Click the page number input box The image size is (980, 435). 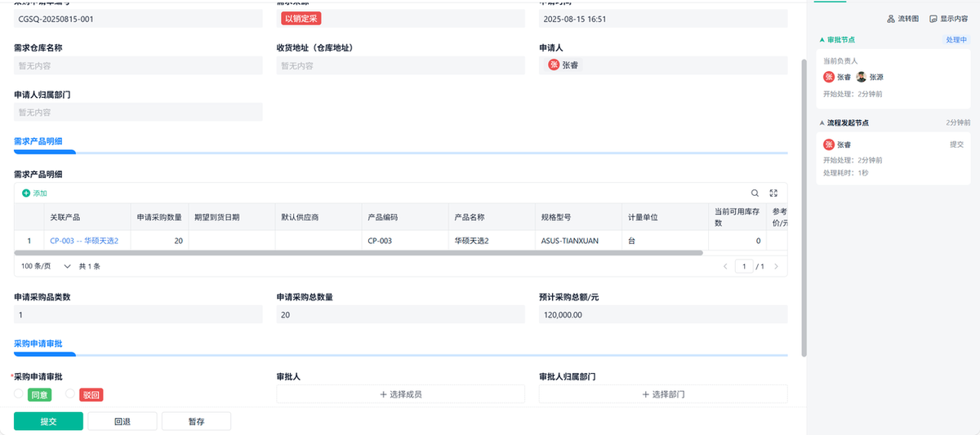click(x=744, y=266)
